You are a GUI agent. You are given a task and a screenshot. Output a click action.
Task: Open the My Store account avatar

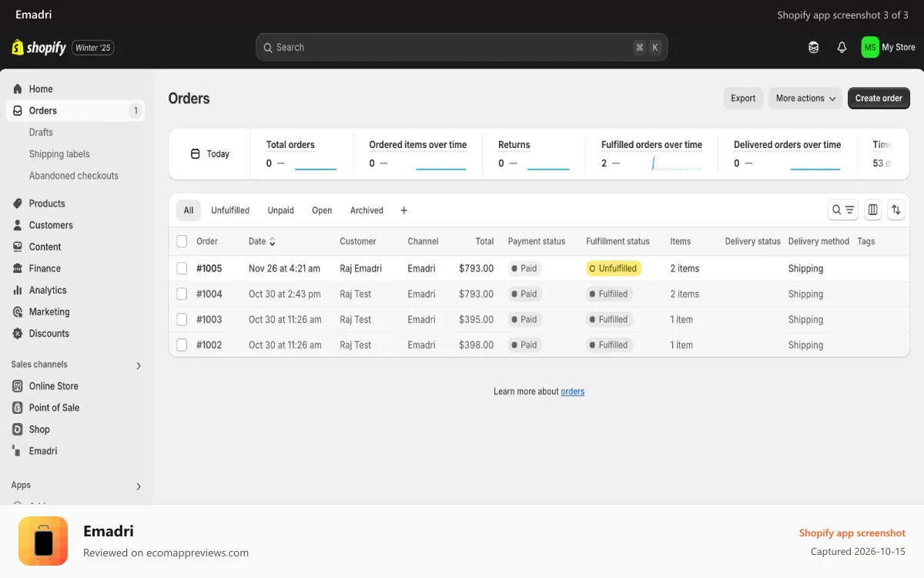point(870,47)
